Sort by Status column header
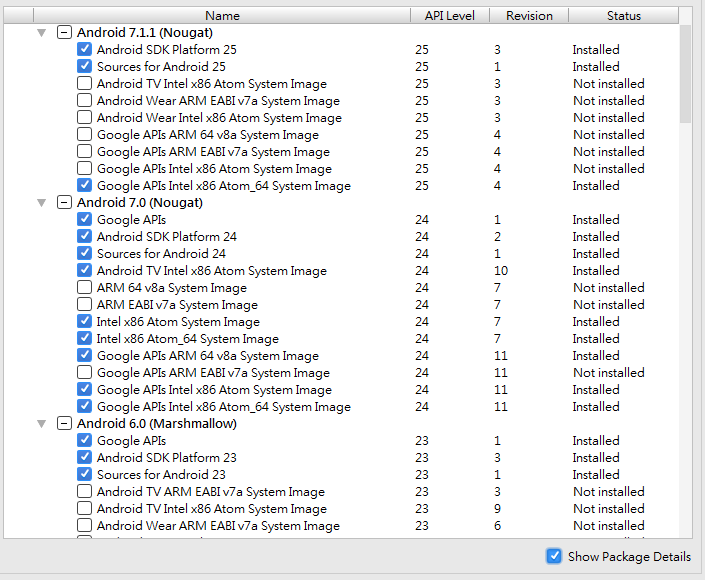The image size is (705, 580). tap(624, 16)
